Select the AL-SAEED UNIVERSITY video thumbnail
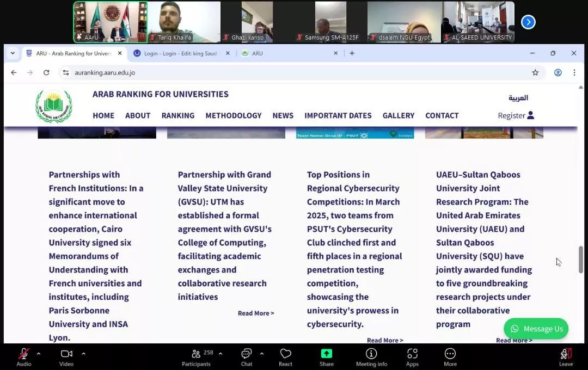Viewport: 588px width, 370px height. point(478,22)
